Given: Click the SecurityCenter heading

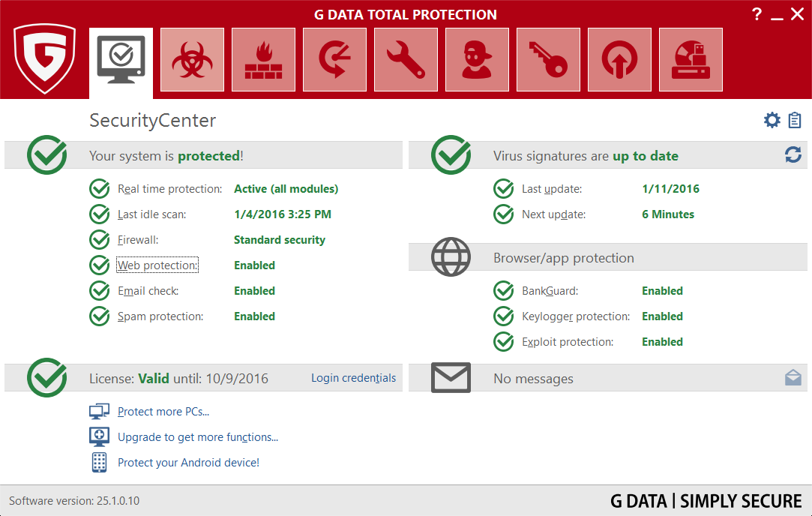Looking at the screenshot, I should click(x=153, y=120).
